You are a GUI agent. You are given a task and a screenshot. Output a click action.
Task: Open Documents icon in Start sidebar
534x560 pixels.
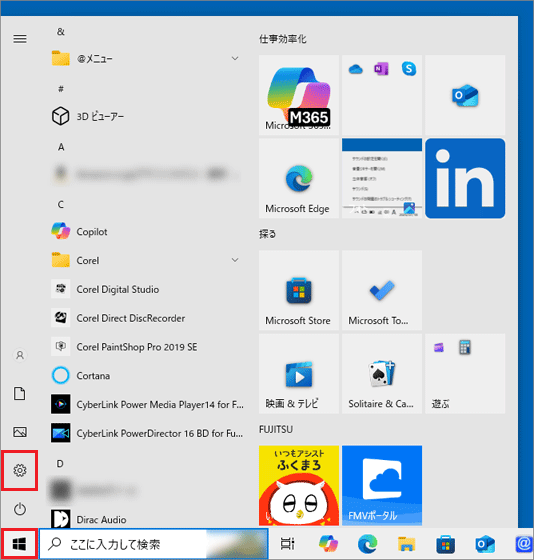click(x=20, y=393)
